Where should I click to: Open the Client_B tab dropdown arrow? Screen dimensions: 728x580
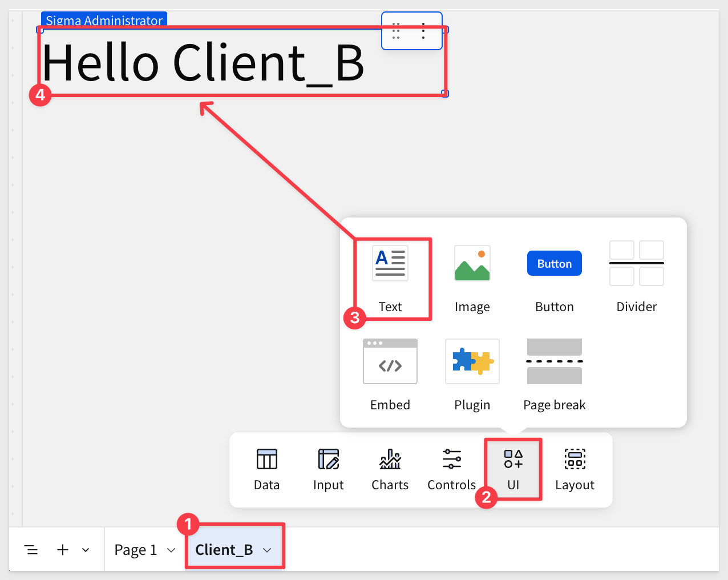tap(267, 550)
